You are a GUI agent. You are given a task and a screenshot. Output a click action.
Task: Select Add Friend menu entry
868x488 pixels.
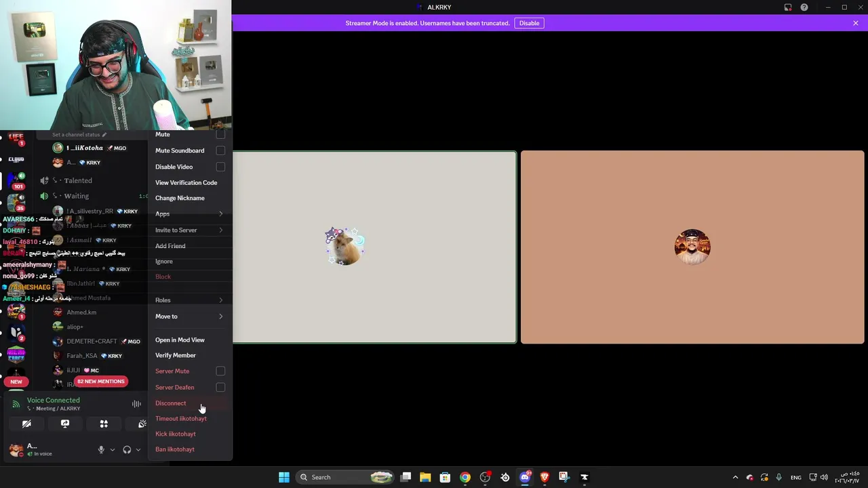tap(190, 246)
